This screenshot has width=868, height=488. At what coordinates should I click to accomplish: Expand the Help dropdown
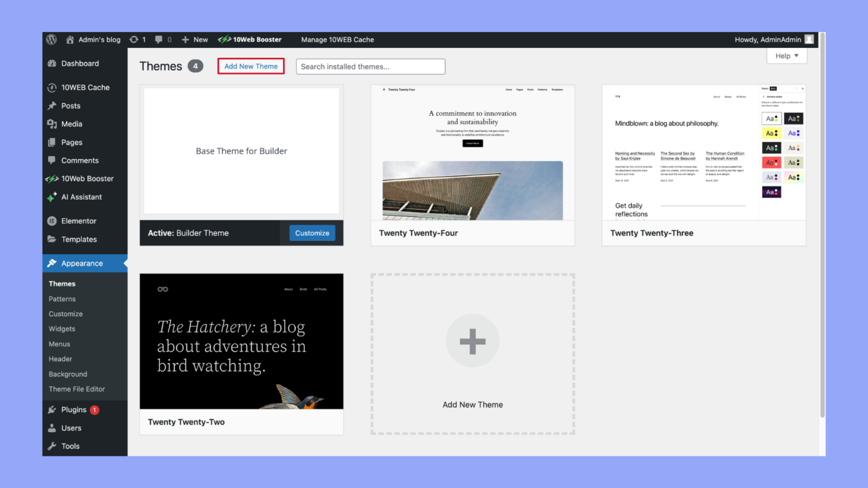click(x=786, y=56)
